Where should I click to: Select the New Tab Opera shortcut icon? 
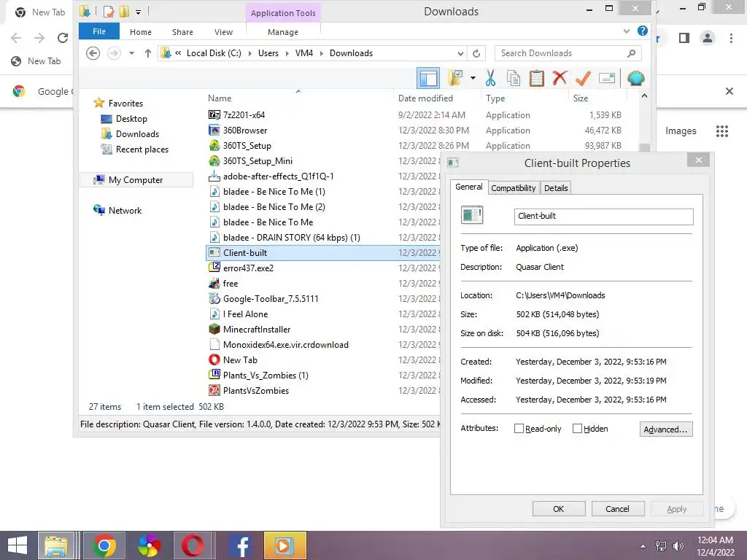214,360
